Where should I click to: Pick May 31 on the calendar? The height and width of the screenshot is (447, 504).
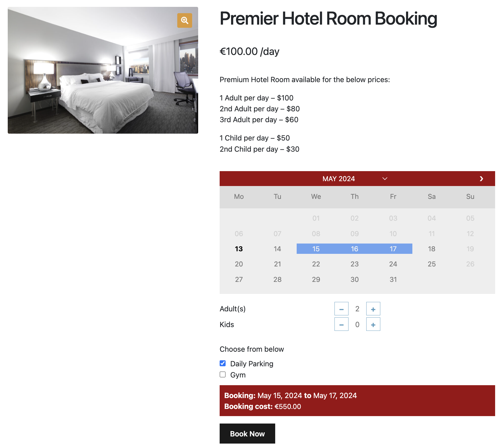393,279
